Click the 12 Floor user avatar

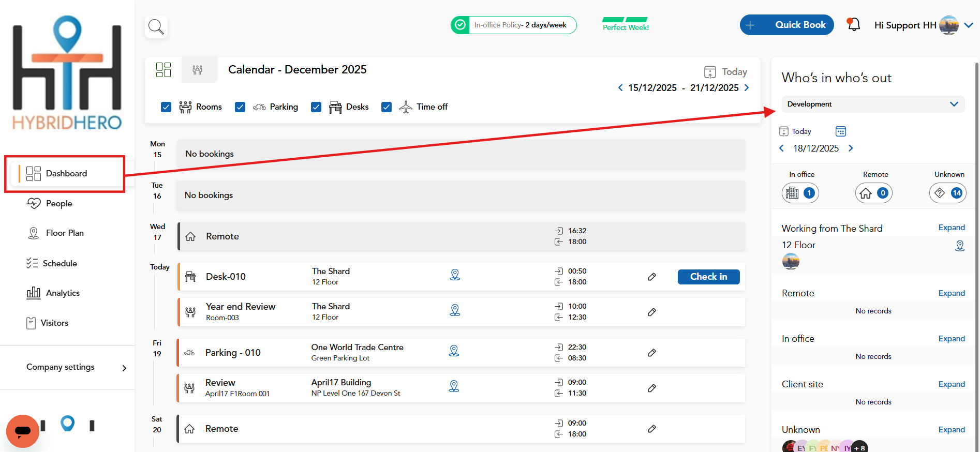pos(791,262)
